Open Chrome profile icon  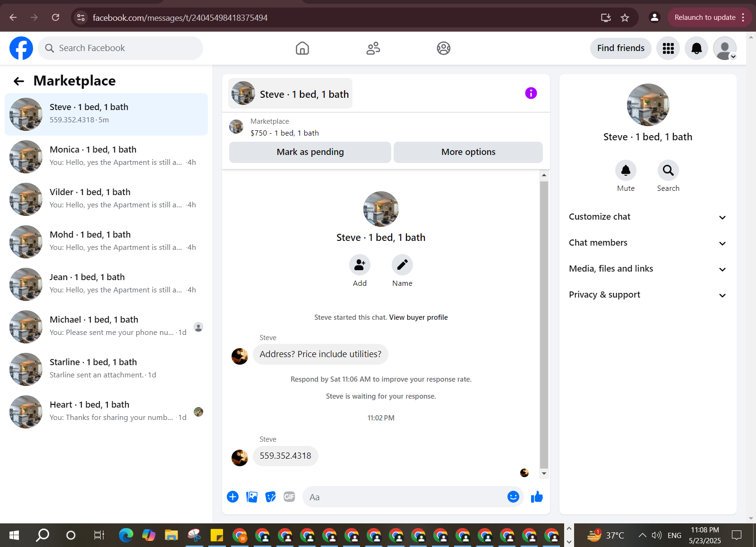(x=654, y=17)
